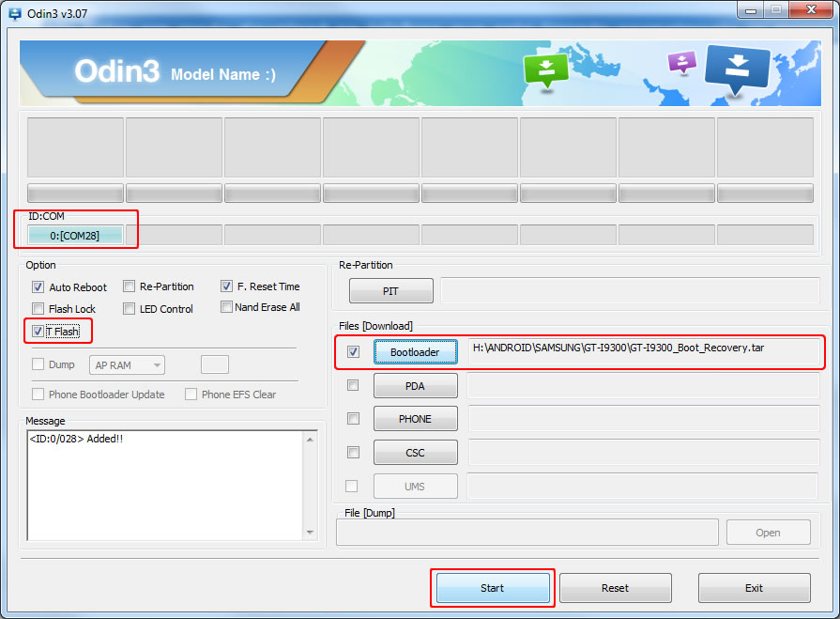Uncheck F. Reset Time option
840x619 pixels.
226,286
